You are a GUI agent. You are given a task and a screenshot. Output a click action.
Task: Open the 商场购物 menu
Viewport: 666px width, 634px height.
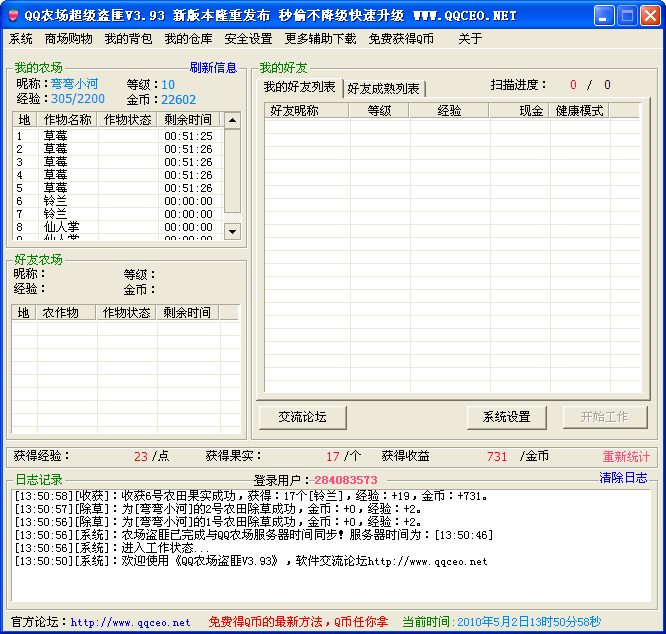[68, 39]
